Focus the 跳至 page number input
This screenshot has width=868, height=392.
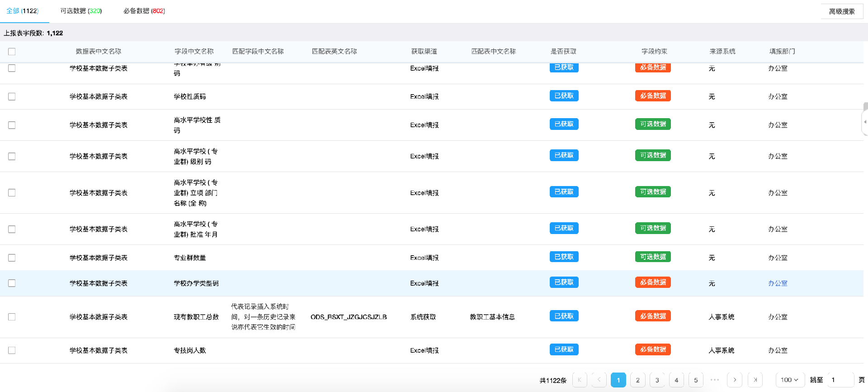click(x=841, y=380)
